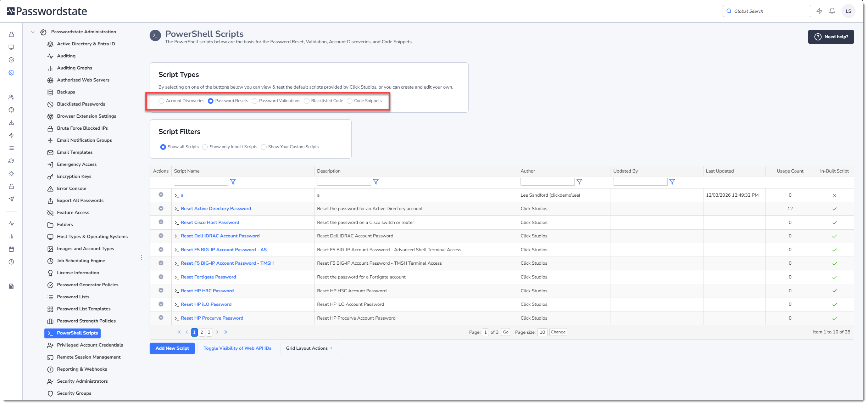This screenshot has height=405, width=868.
Task: Select the Code Snippets radio button
Action: pos(350,101)
